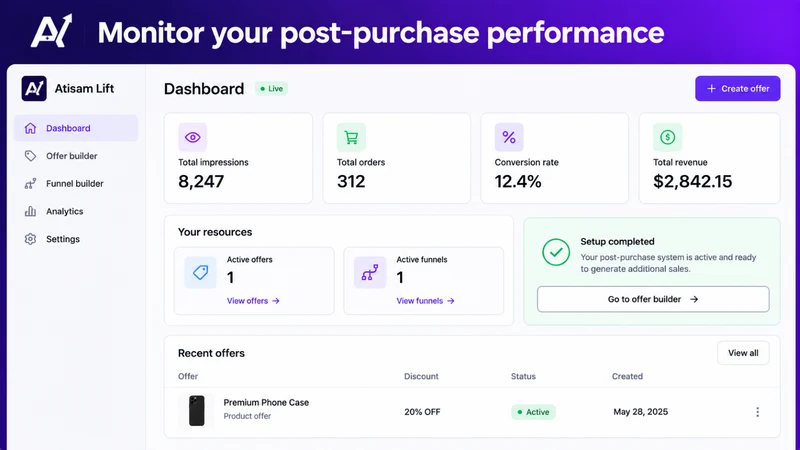Click the funnel icon in Active funnels tile
Image resolution: width=800 pixels, height=450 pixels.
[x=370, y=272]
